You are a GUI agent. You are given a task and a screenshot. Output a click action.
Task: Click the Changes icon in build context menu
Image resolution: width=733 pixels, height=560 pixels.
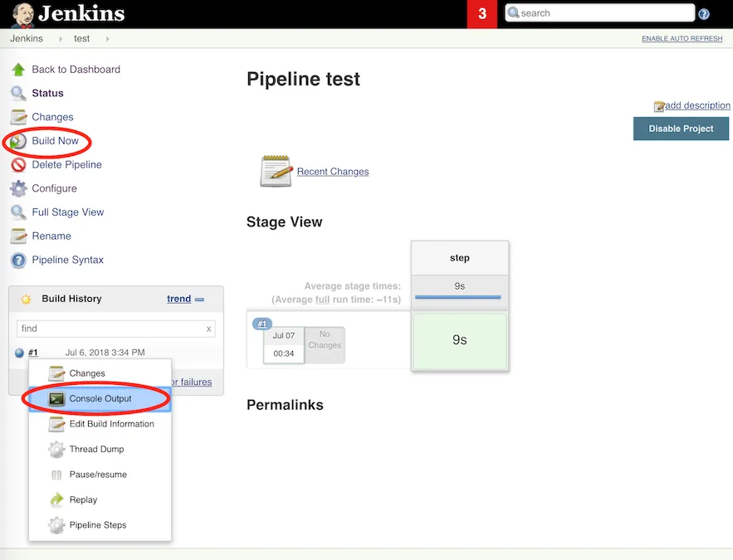coord(56,373)
